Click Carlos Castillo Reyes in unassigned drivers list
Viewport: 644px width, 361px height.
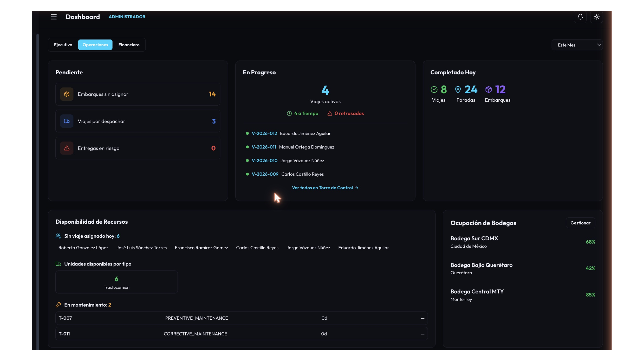tap(257, 248)
